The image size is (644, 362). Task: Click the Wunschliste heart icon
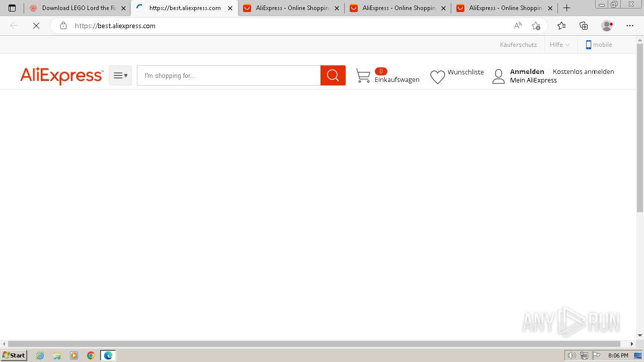438,77
